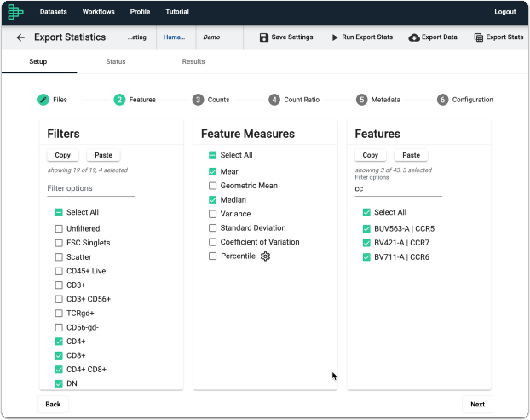Screen dimensions: 530x420
Task: Switch to the Results tab
Action: coord(193,61)
